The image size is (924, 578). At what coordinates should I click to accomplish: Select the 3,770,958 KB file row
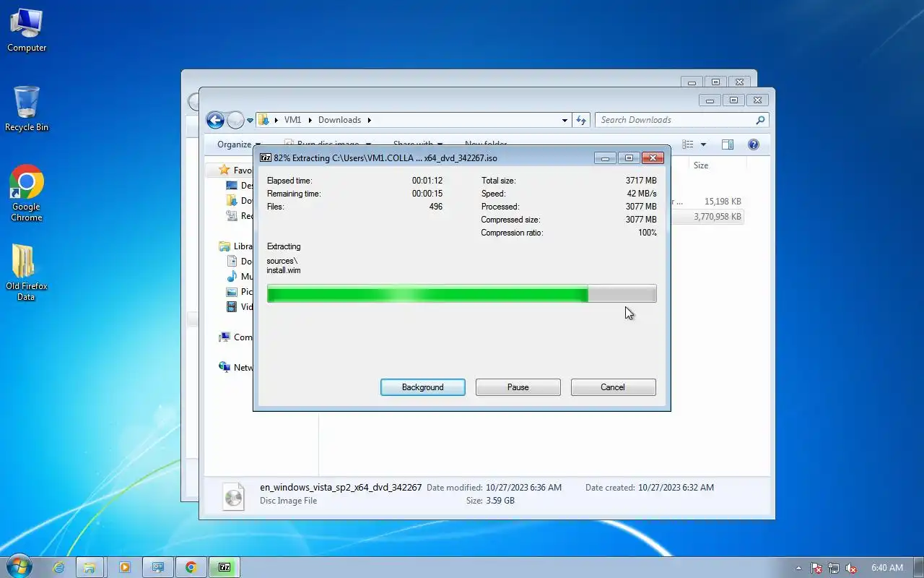[707, 217]
